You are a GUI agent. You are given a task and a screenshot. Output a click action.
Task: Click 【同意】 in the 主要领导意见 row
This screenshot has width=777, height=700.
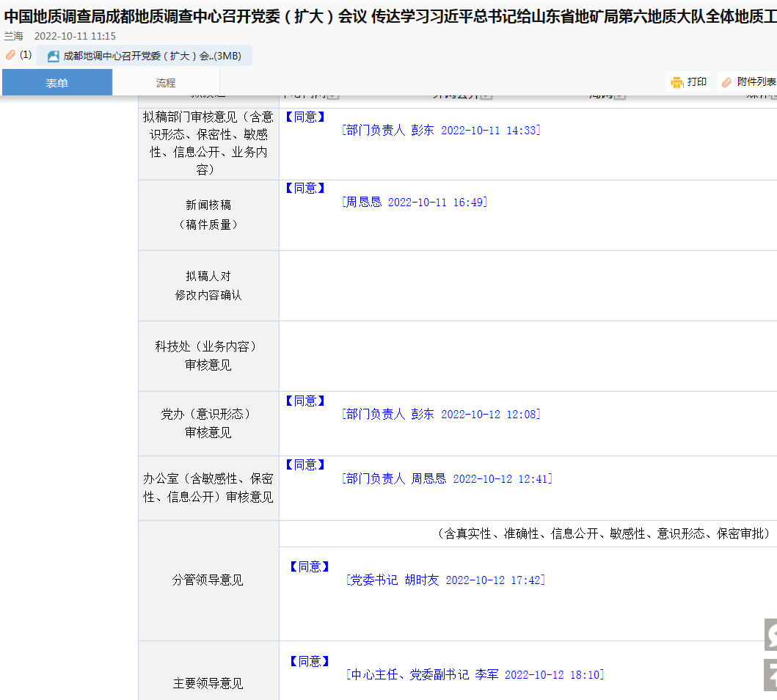click(x=310, y=661)
